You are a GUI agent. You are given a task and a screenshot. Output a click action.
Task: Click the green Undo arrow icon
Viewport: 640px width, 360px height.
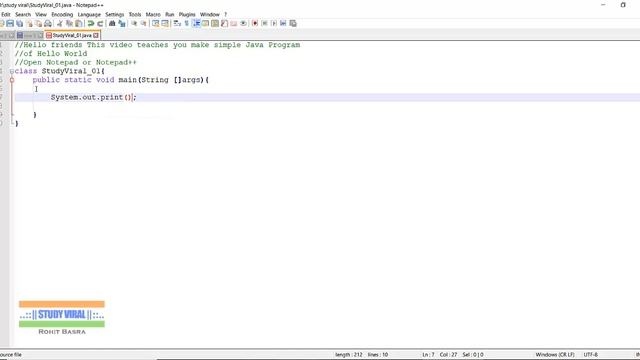click(90, 24)
